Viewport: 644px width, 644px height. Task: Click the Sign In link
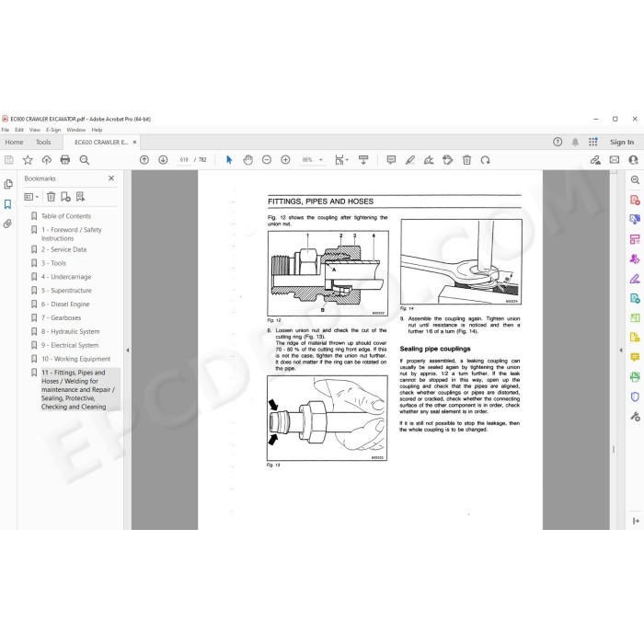621,142
